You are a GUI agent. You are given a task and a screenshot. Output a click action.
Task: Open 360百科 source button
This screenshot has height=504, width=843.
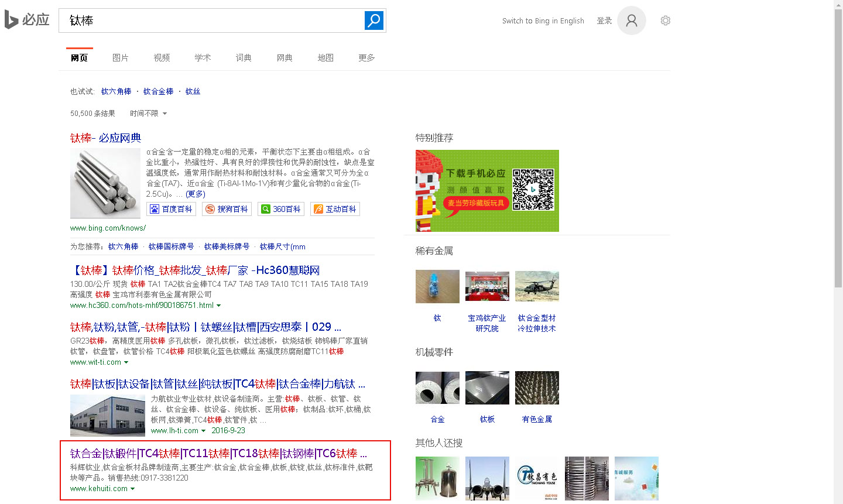(x=281, y=209)
